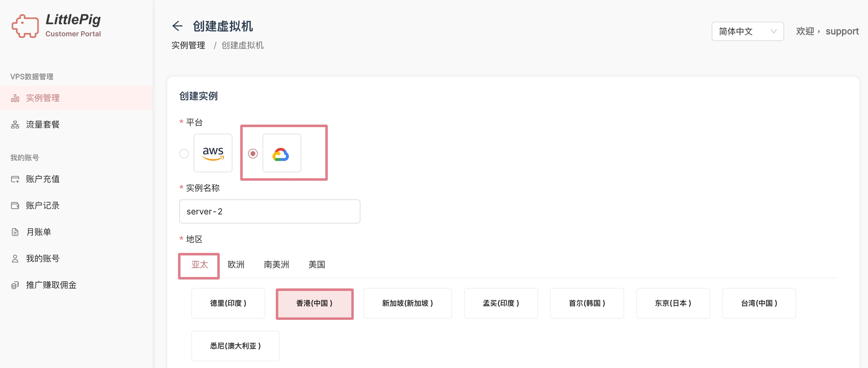Image resolution: width=868 pixels, height=368 pixels.
Task: Click the 账户记录 wallet icon
Action: click(x=15, y=205)
